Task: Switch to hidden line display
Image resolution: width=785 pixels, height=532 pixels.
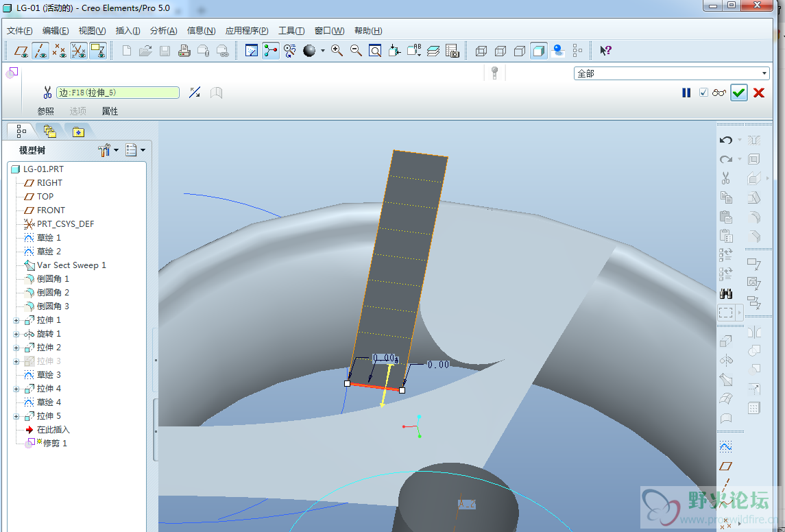Action: (500, 51)
